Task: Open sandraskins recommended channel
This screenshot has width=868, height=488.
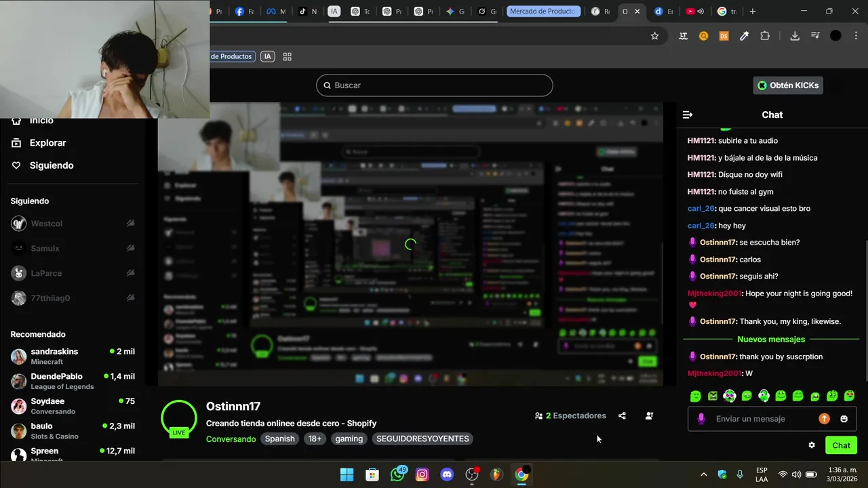Action: point(73,357)
